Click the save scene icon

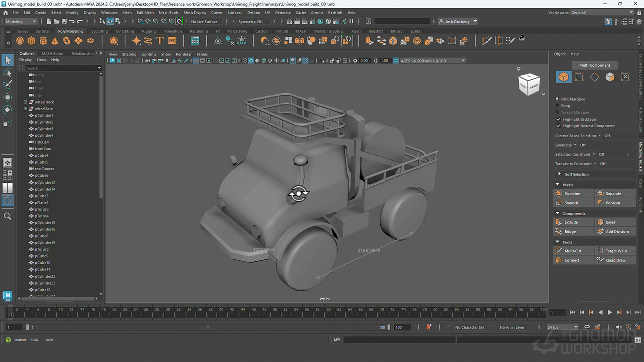coord(64,21)
